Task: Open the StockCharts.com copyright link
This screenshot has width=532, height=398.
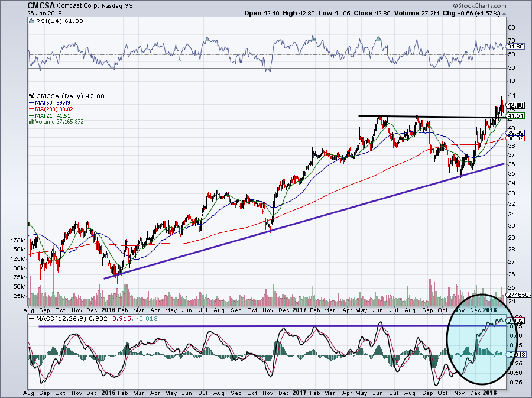Action: point(480,5)
